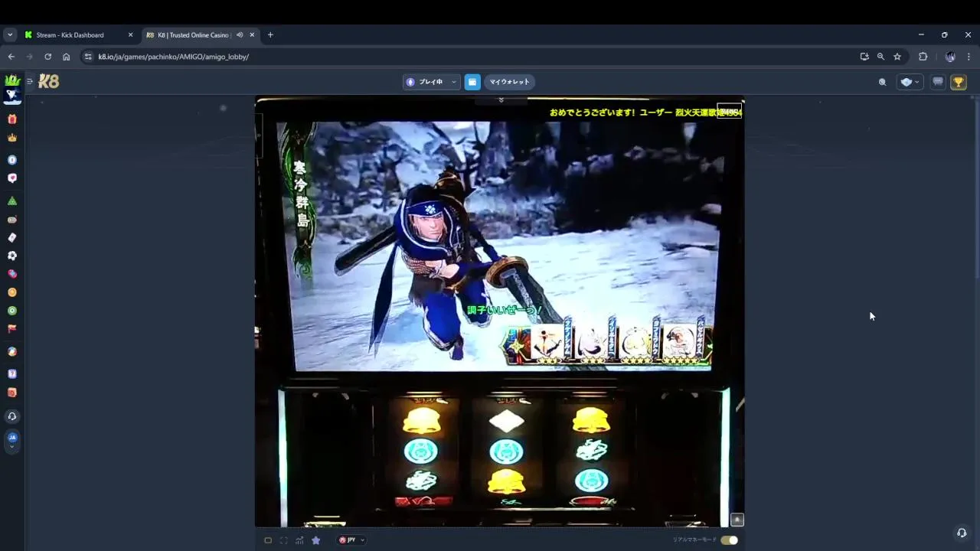Open the zoom magnifier icon in address bar
This screenshot has height=551, width=980.
click(x=880, y=57)
